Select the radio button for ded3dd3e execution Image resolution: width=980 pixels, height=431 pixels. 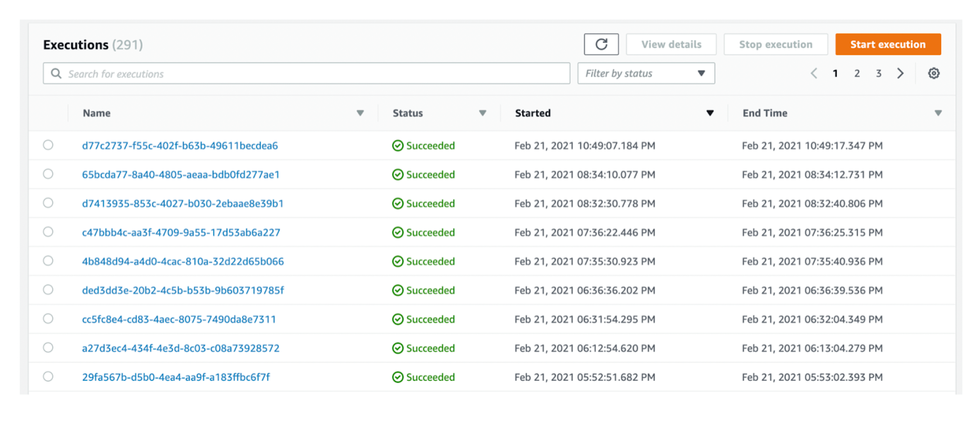48,290
